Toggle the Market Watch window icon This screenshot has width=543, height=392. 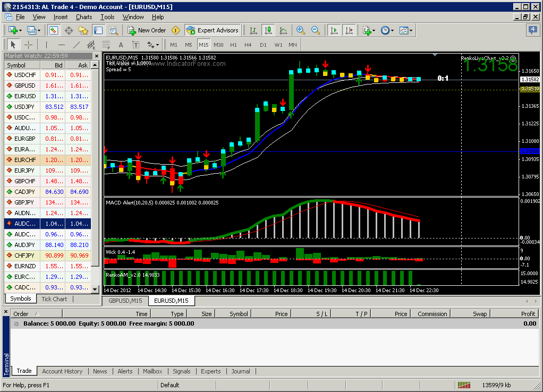pos(53,30)
